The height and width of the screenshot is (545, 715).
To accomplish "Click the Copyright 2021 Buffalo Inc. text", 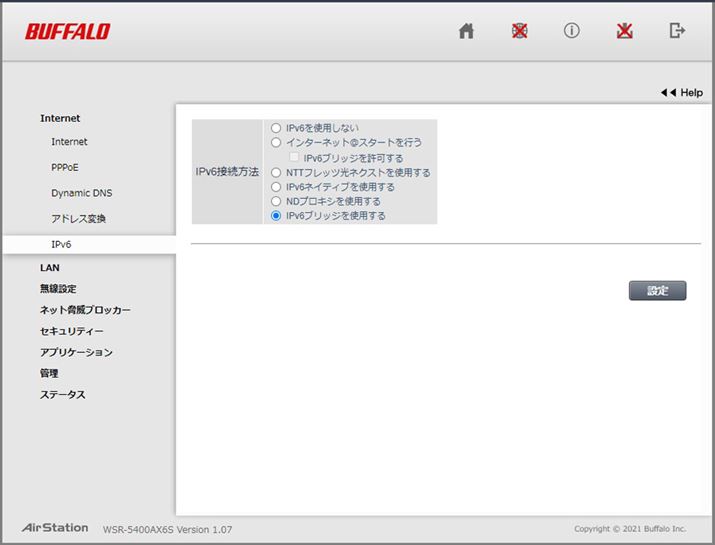I will click(630, 529).
